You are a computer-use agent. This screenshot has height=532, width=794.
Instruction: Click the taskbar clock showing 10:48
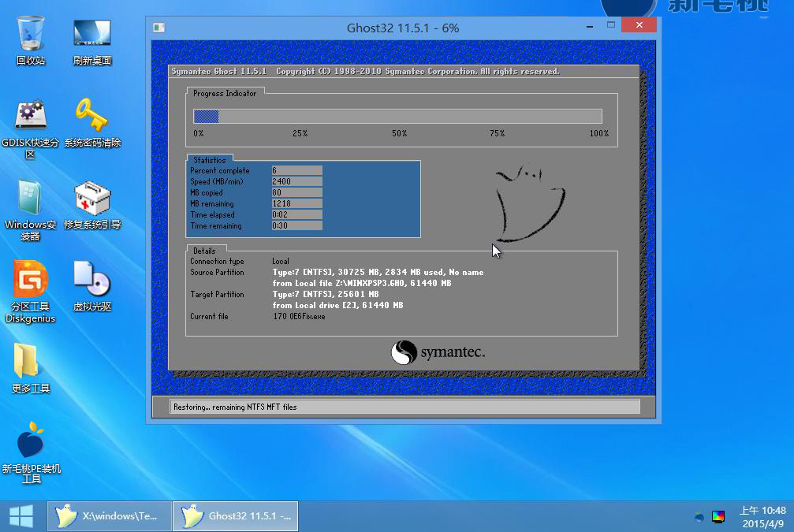pyautogui.click(x=763, y=517)
